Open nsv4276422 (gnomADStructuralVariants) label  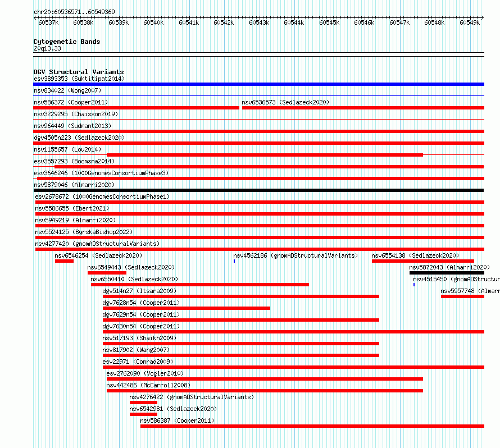coord(192,397)
